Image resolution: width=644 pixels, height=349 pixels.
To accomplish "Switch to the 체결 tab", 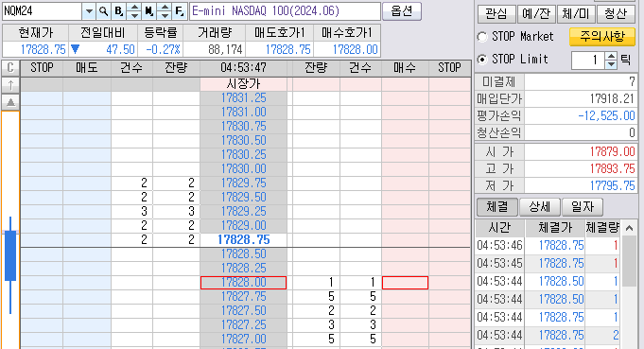I will 497,207.
